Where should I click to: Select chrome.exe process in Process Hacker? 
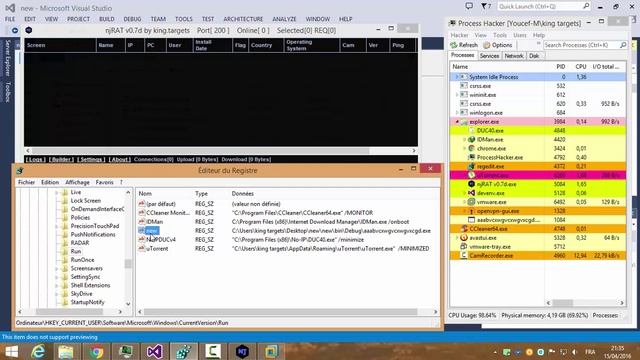pos(538,149)
